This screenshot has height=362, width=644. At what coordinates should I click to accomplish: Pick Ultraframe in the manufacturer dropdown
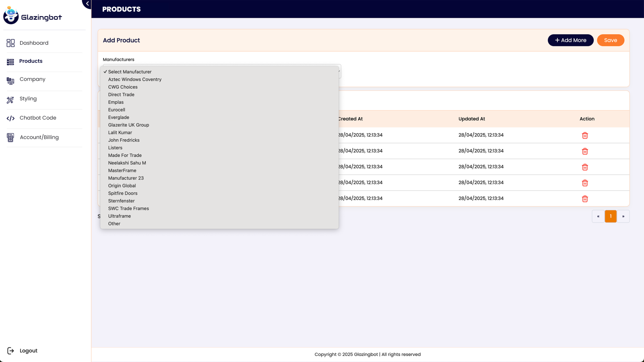coord(120,216)
